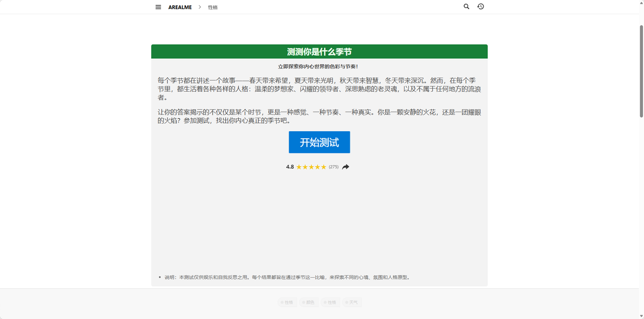Click the 说明 disclaimer note text
This screenshot has height=319, width=644.
(x=287, y=277)
